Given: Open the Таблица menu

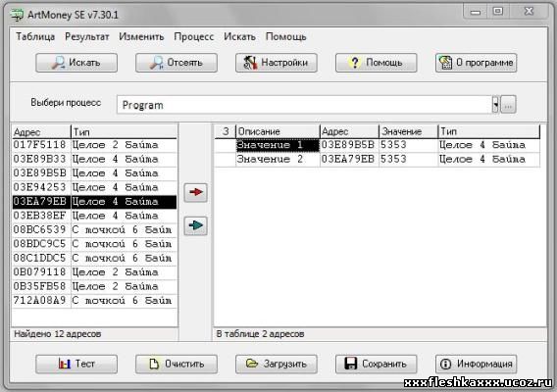Looking at the screenshot, I should tap(35, 37).
